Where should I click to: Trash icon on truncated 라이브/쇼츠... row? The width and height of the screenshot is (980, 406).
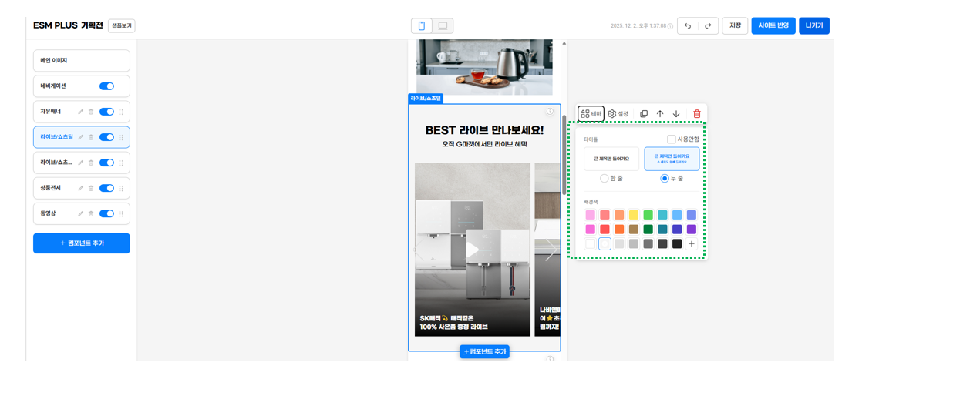pyautogui.click(x=91, y=163)
